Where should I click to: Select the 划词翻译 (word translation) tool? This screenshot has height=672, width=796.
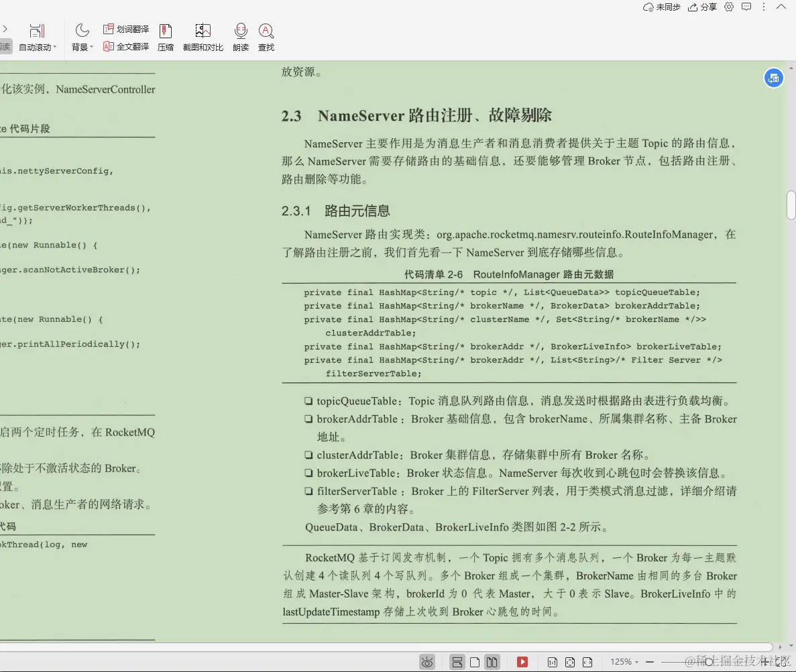coord(126,30)
